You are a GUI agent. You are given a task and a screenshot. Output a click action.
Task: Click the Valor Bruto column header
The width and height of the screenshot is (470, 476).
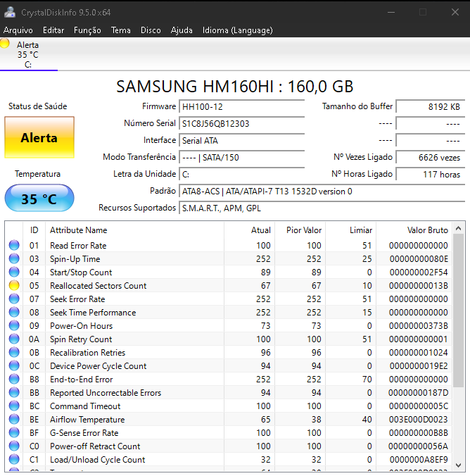(414, 230)
